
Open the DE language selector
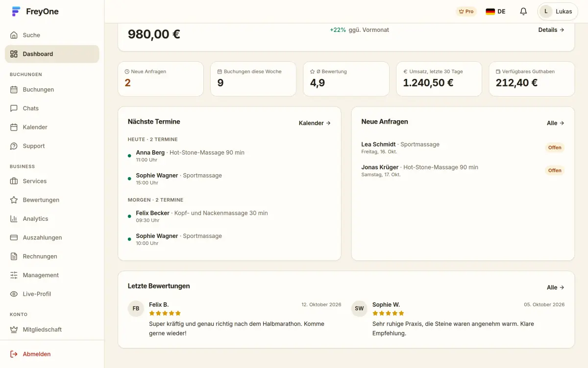(x=496, y=11)
